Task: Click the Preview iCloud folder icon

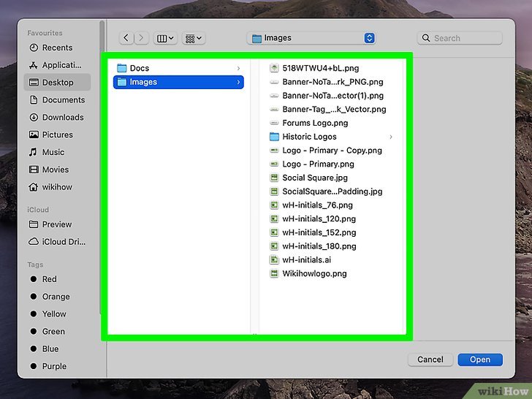Action: [34, 224]
